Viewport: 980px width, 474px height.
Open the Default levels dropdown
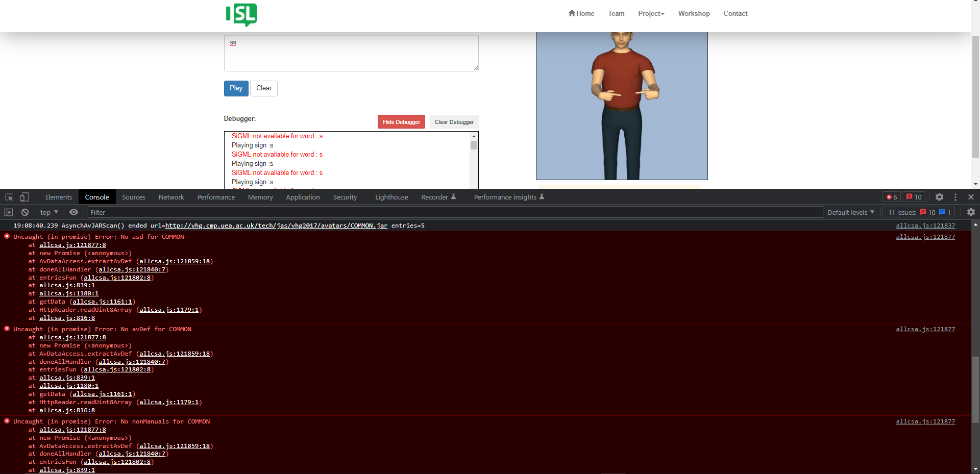[x=850, y=212]
